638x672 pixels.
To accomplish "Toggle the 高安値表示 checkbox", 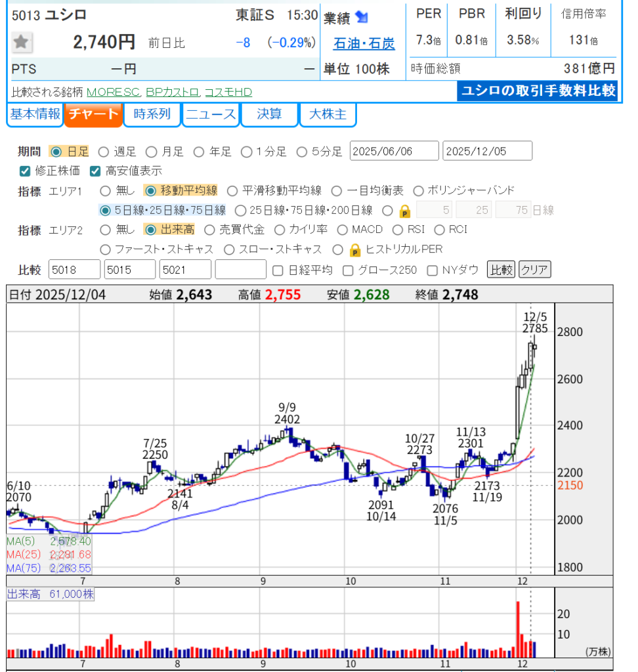I will [95, 171].
